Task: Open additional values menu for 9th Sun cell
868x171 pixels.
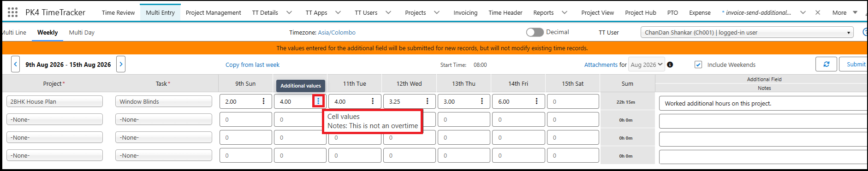Action: point(263,101)
